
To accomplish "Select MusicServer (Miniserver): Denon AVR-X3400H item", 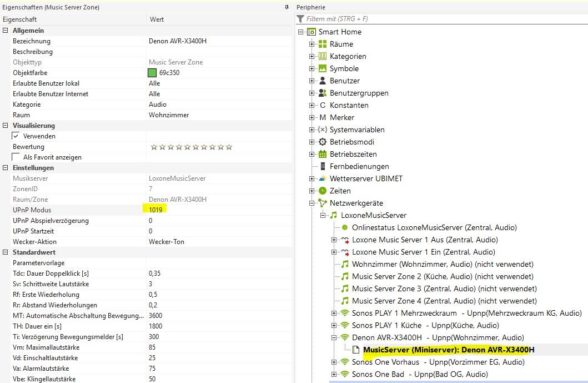I will click(x=449, y=350).
